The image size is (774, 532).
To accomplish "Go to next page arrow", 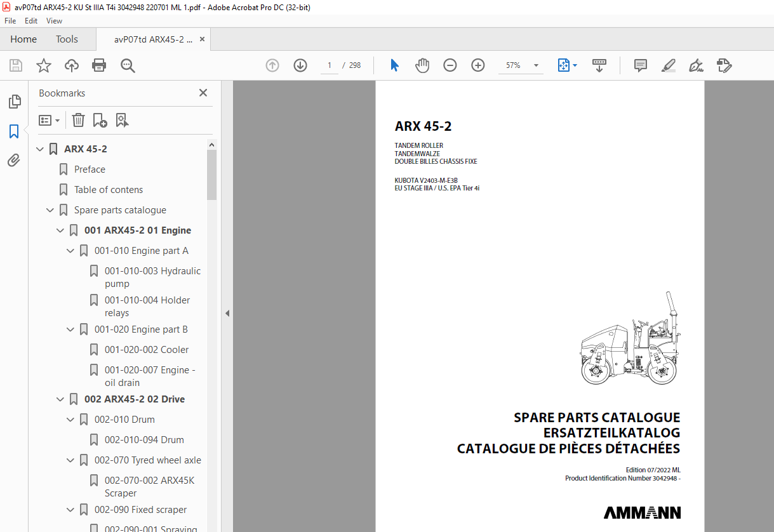I will pos(300,65).
